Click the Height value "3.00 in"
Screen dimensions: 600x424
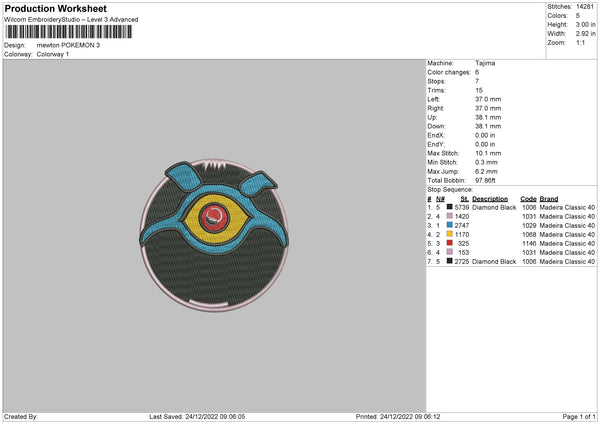[x=585, y=24]
